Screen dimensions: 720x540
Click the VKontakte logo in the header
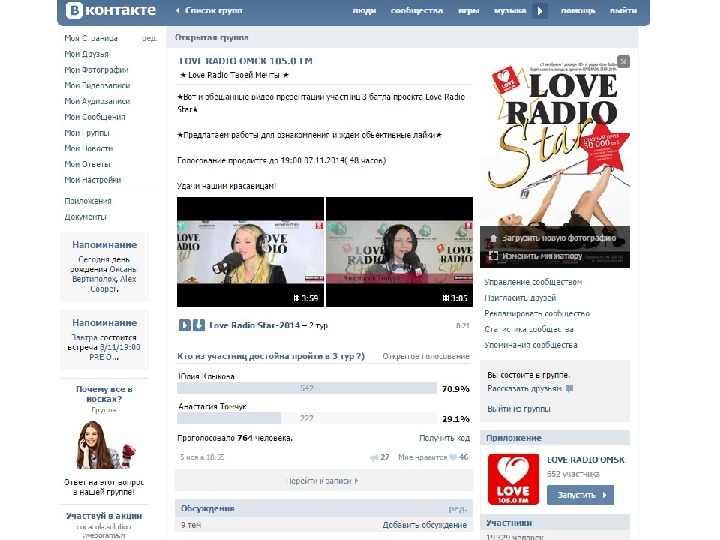(x=111, y=10)
